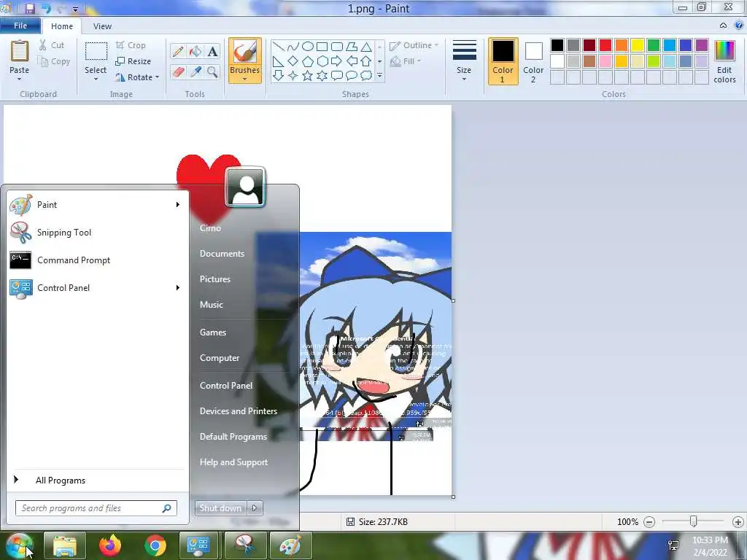Choose the Right arrow shape
The image size is (747, 560).
click(x=336, y=61)
